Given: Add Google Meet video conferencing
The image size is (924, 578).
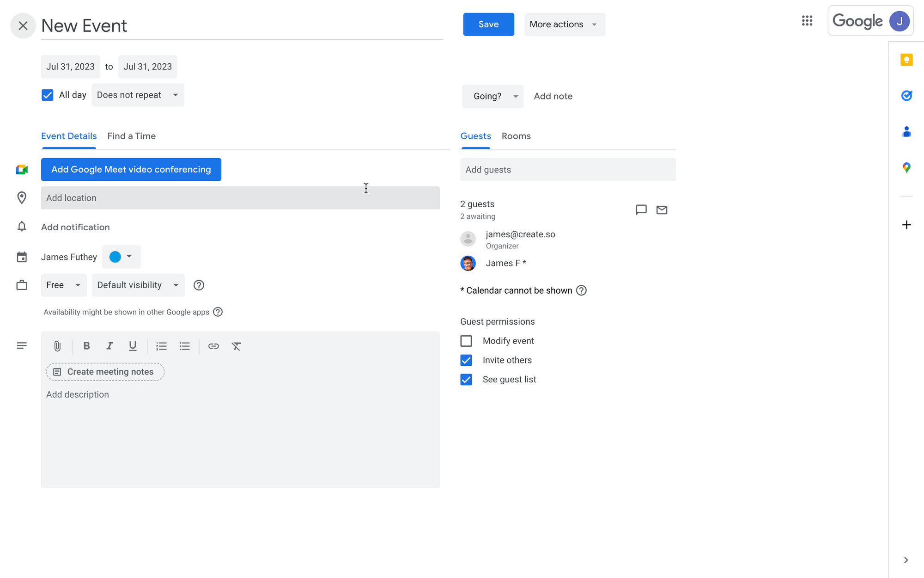Looking at the screenshot, I should [131, 170].
